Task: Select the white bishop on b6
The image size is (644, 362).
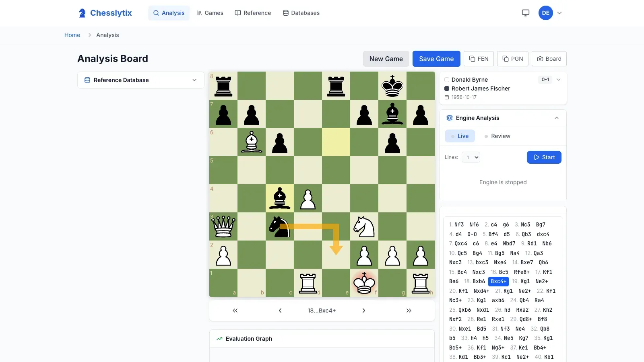Action: (x=252, y=142)
